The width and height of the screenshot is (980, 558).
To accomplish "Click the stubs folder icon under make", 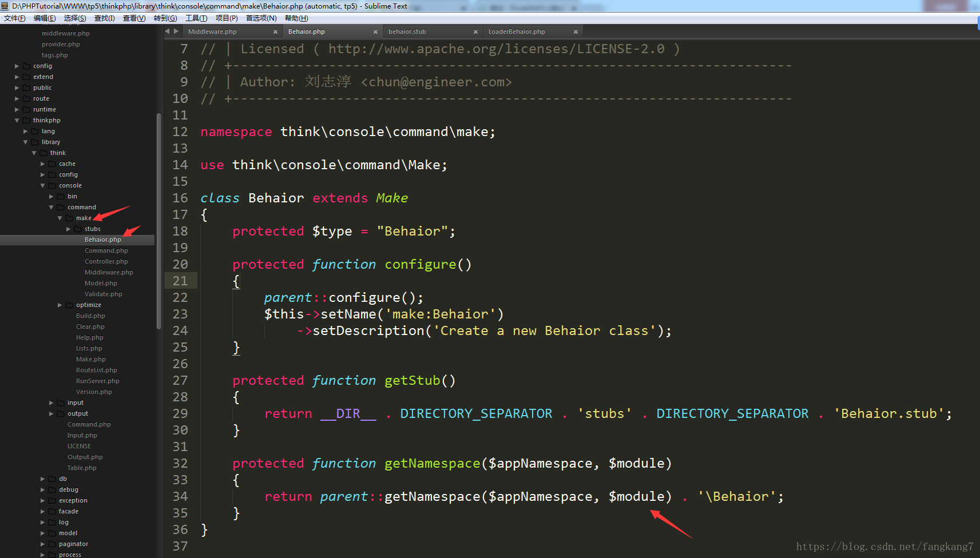I will click(x=77, y=229).
